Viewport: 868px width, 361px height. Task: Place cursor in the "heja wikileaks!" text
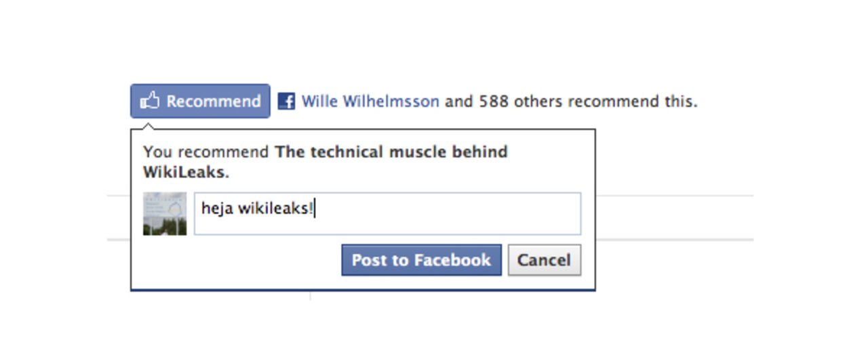[258, 209]
